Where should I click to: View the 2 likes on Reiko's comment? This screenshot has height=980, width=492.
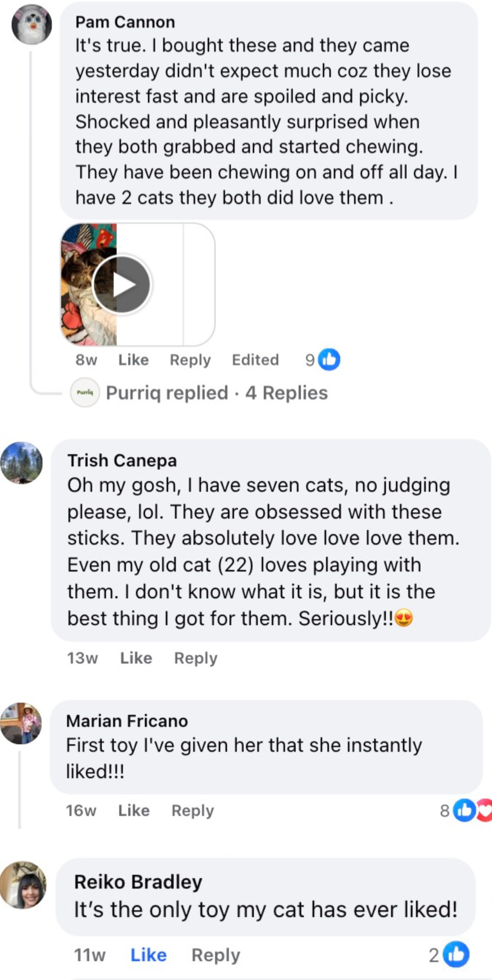pos(456,955)
